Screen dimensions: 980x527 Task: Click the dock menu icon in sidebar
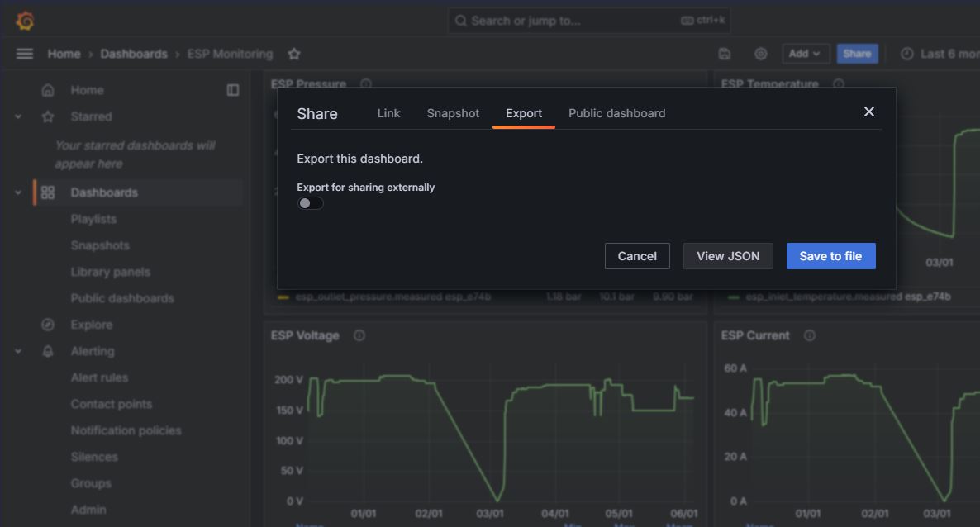point(233,90)
